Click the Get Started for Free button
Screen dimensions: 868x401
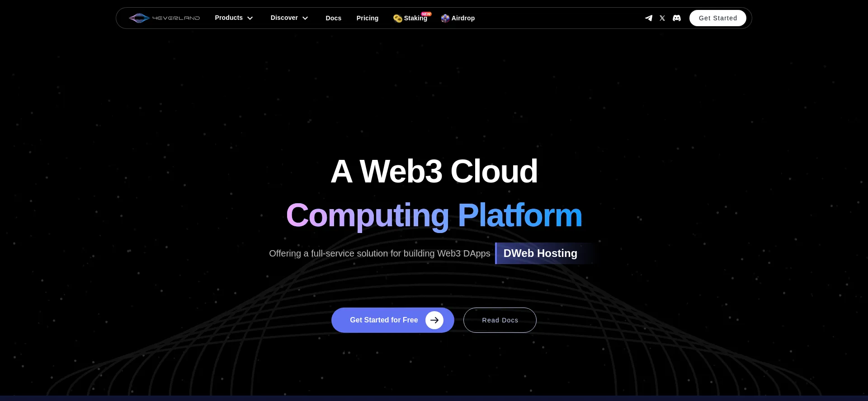(x=393, y=320)
